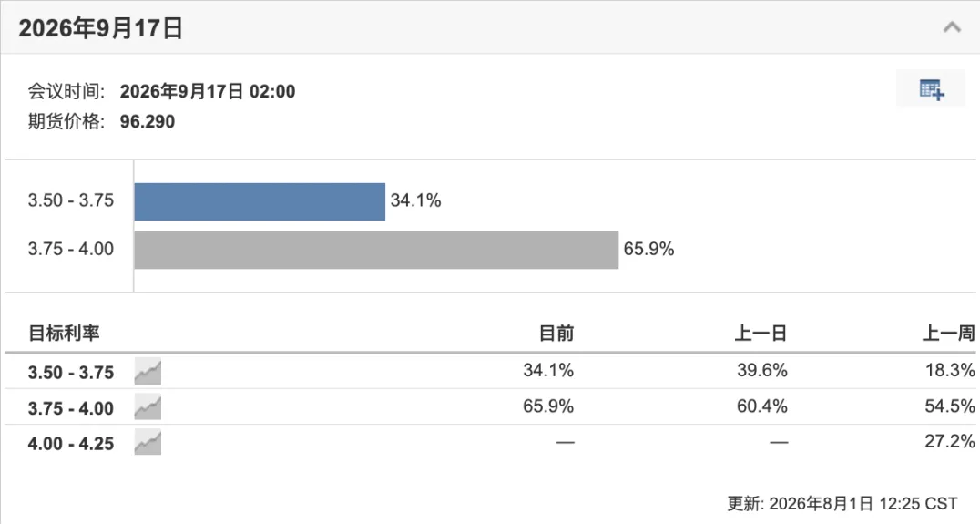Select the 上一日 column header

[x=761, y=334]
